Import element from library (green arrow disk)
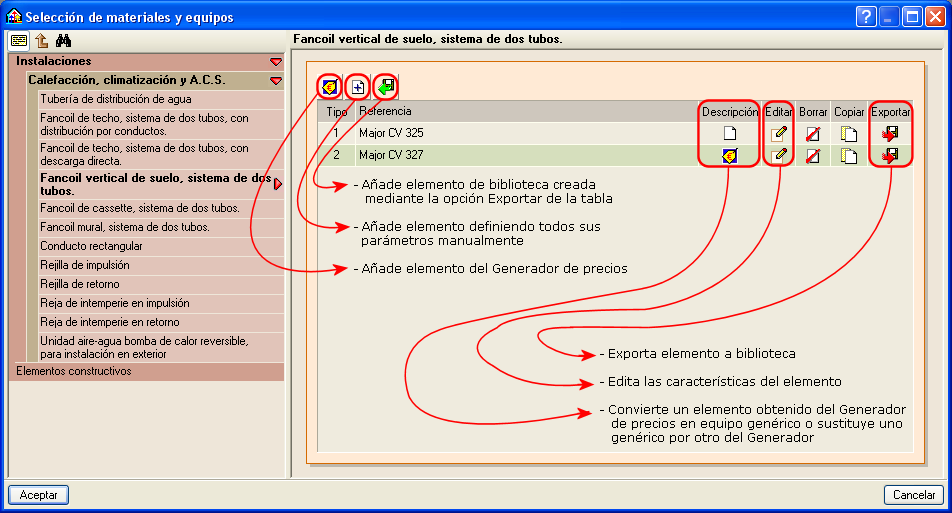Viewport: 952px width, 513px height. pyautogui.click(x=386, y=87)
